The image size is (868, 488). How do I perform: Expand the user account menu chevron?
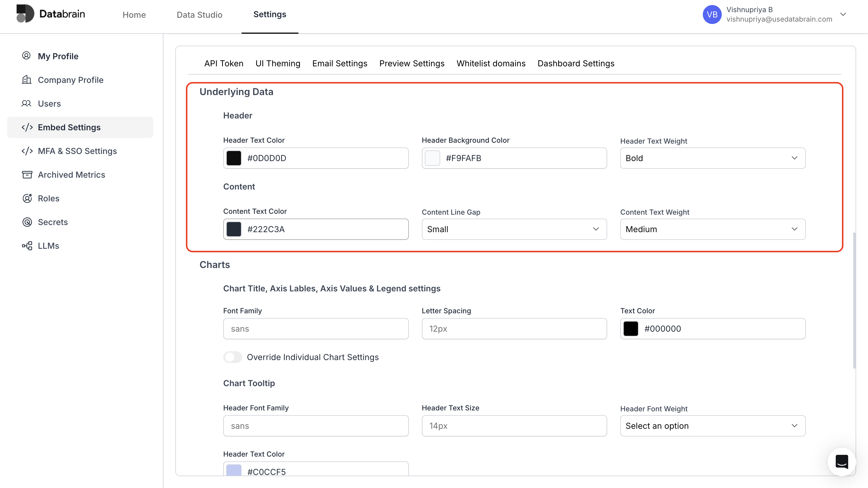tap(843, 14)
